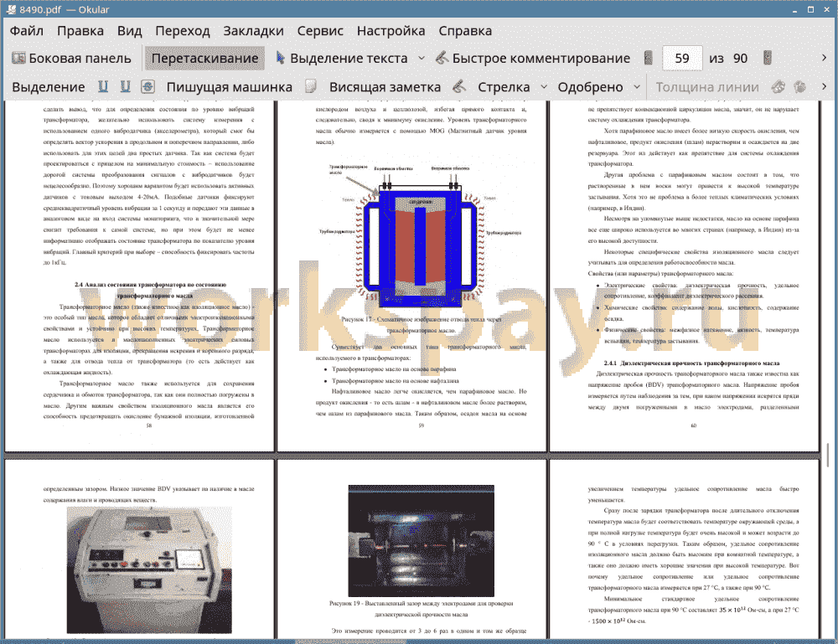Open the dropdown next to Выделение текста
838x644 pixels.
[x=422, y=58]
